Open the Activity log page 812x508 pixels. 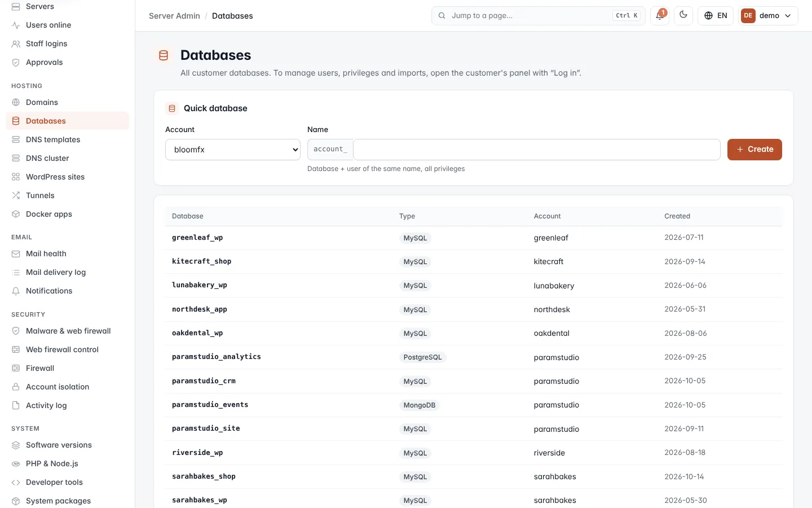(x=67, y=405)
